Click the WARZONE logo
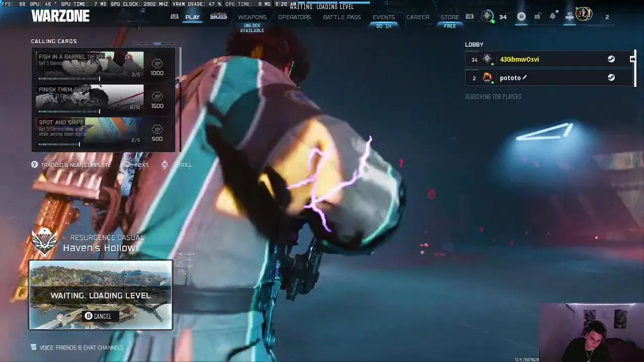The width and height of the screenshot is (644, 362). (x=60, y=16)
